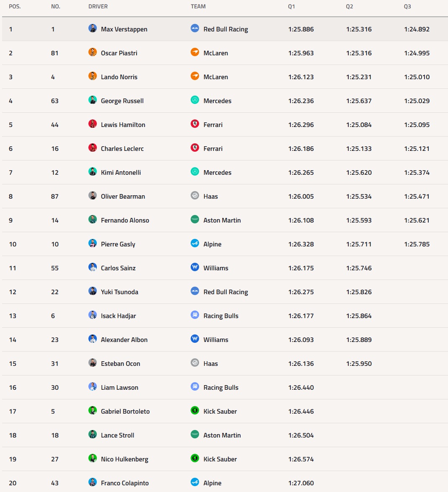
Task: Click Oscar Piastri's McLaren team logo
Action: coord(195,52)
